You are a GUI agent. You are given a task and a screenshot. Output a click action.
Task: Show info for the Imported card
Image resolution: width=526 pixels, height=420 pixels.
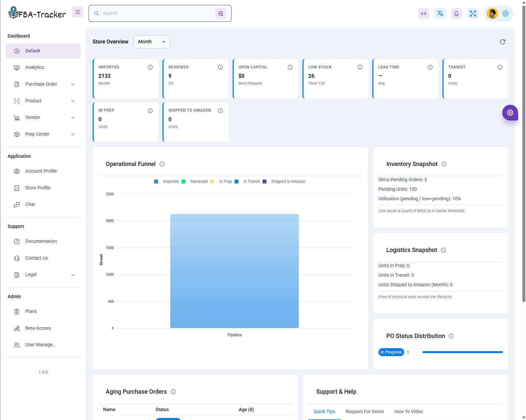pos(150,67)
